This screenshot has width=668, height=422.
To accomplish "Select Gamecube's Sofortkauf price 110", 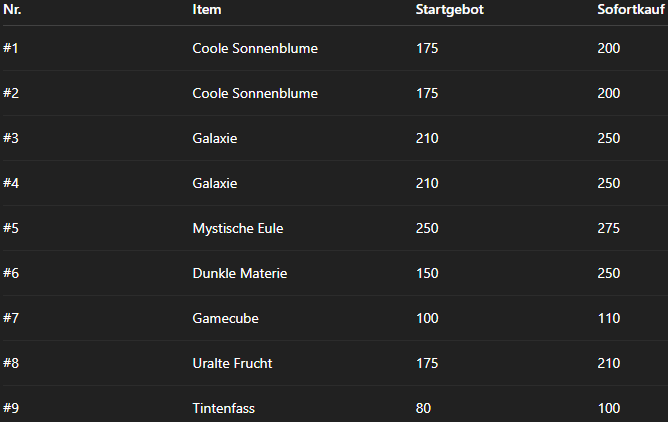I will [x=608, y=318].
